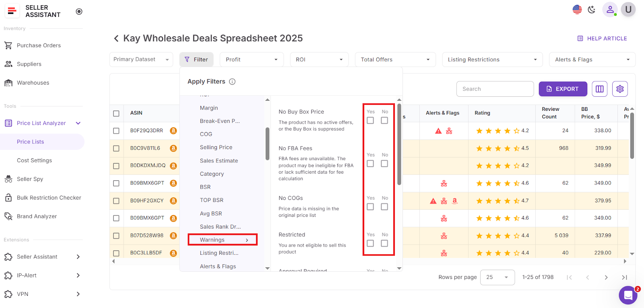Click Amazon icon next to B0F29Q3DRR
The width and height of the screenshot is (644, 308).
(173, 131)
